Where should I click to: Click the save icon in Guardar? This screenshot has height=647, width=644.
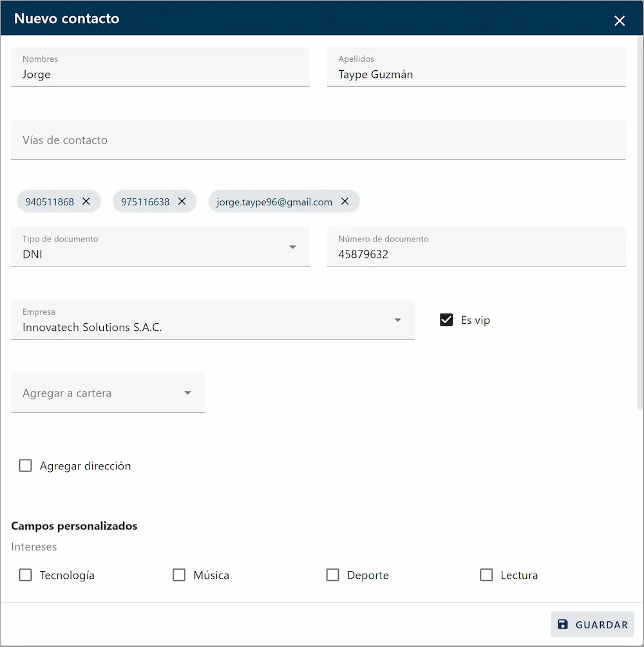(x=563, y=624)
